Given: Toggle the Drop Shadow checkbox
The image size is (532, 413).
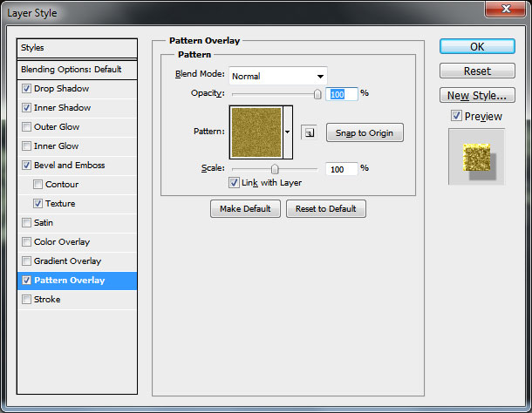Looking at the screenshot, I should tap(26, 89).
